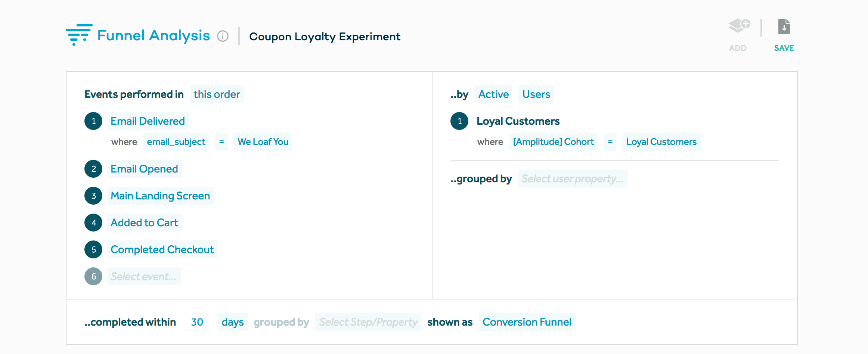Open the 'this order' event order dropdown
Viewport: 868px width, 354px height.
coord(217,94)
